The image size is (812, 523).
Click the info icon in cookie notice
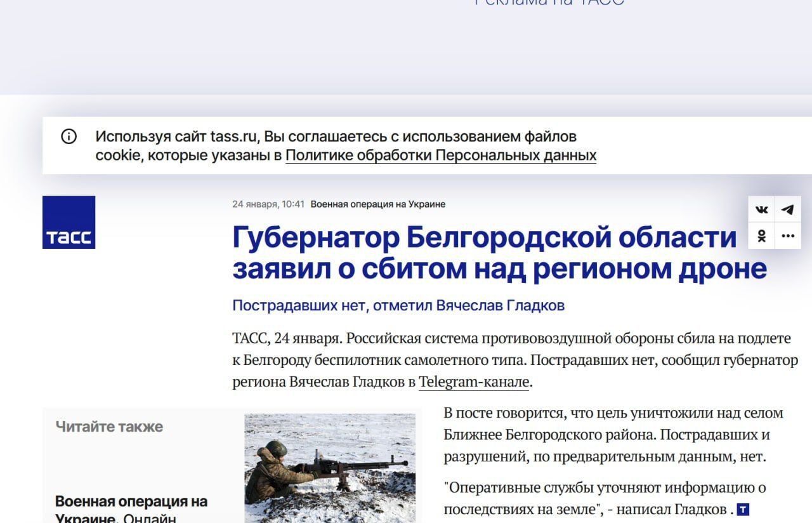69,136
